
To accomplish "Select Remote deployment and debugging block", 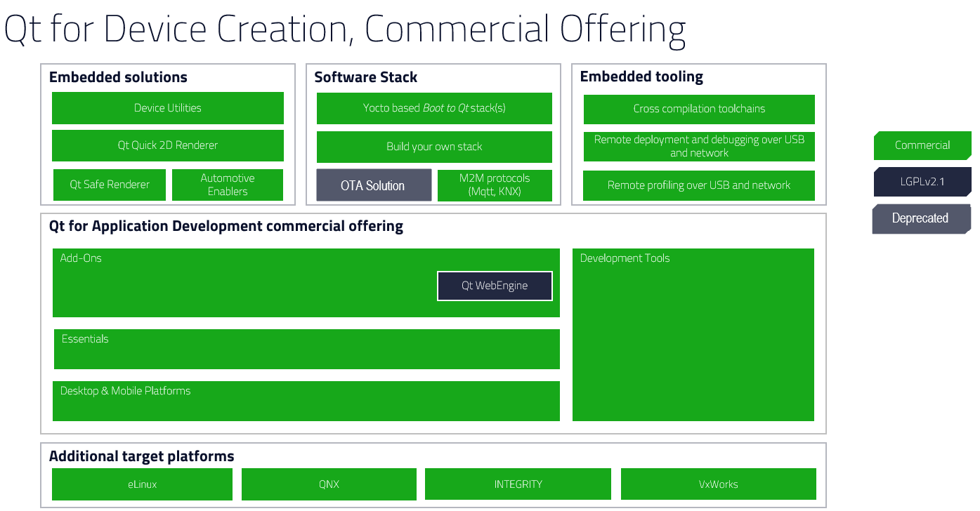I will point(699,146).
